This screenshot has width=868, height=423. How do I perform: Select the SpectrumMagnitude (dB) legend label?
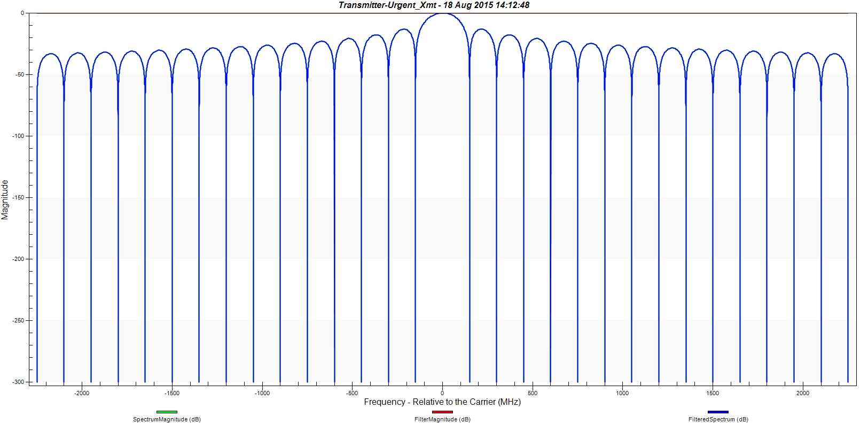[x=167, y=419]
